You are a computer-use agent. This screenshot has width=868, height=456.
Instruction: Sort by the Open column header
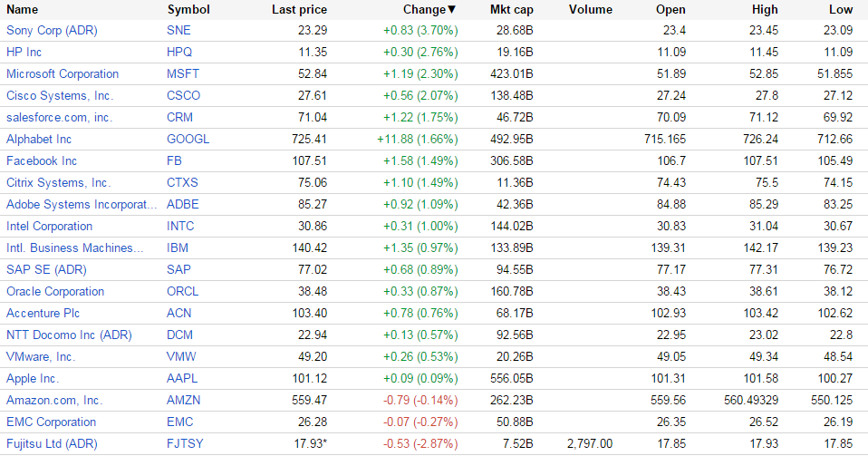pos(670,10)
